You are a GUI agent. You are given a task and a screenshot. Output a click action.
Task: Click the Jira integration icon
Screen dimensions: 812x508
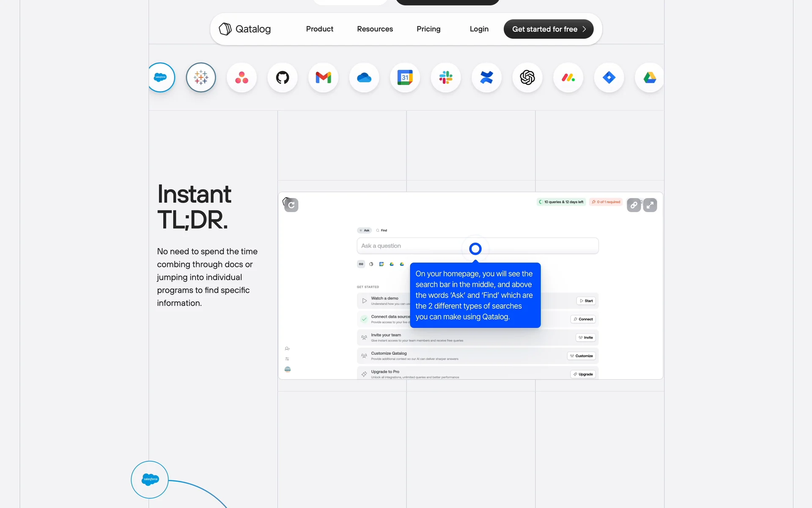(x=609, y=77)
